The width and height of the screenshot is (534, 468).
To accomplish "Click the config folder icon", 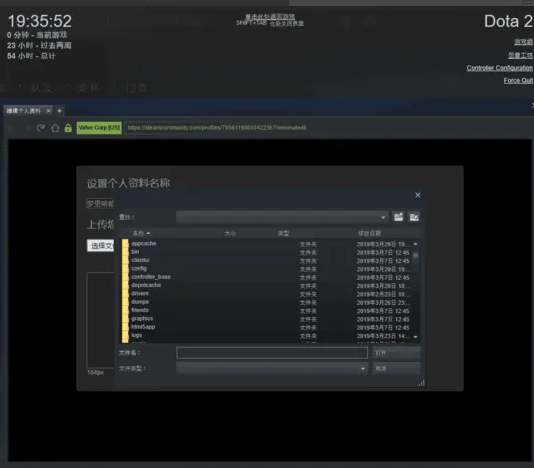I will click(x=125, y=269).
